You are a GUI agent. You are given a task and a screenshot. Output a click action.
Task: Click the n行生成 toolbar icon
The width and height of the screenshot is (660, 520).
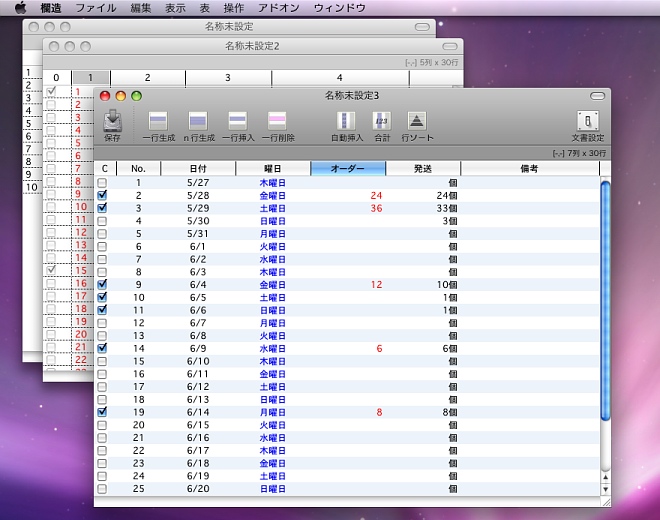coord(197,122)
